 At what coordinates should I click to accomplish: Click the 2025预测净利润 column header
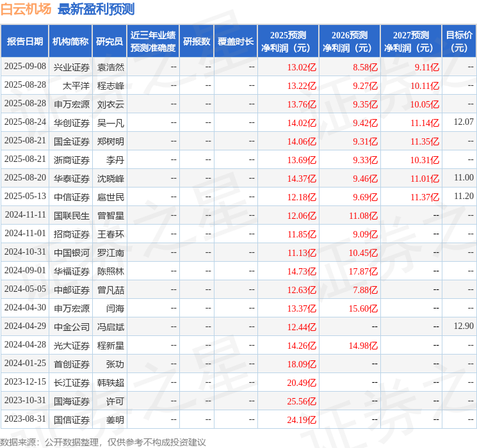coord(288,42)
